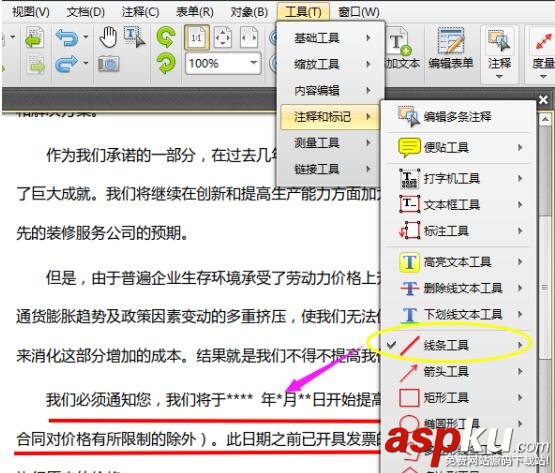Image resolution: width=555 pixels, height=473 pixels.
Task: Go to next view green arrow
Action: (x=36, y=64)
